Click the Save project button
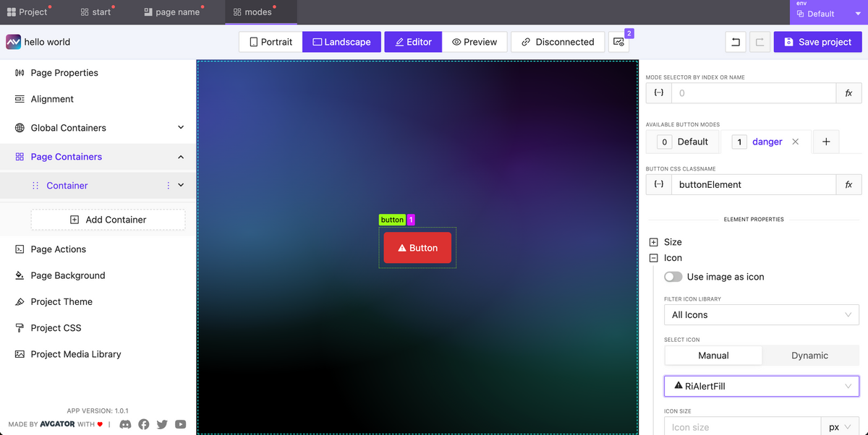The width and height of the screenshot is (868, 435). tap(817, 42)
